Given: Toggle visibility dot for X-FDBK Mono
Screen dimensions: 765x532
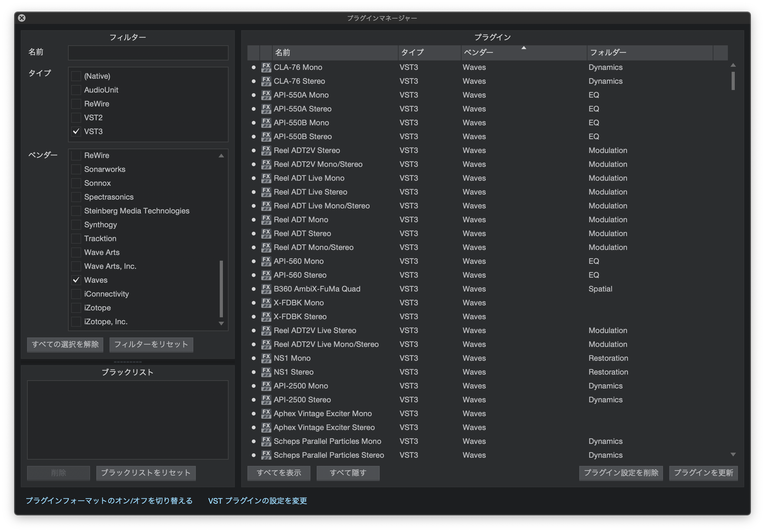Looking at the screenshot, I should pos(253,303).
